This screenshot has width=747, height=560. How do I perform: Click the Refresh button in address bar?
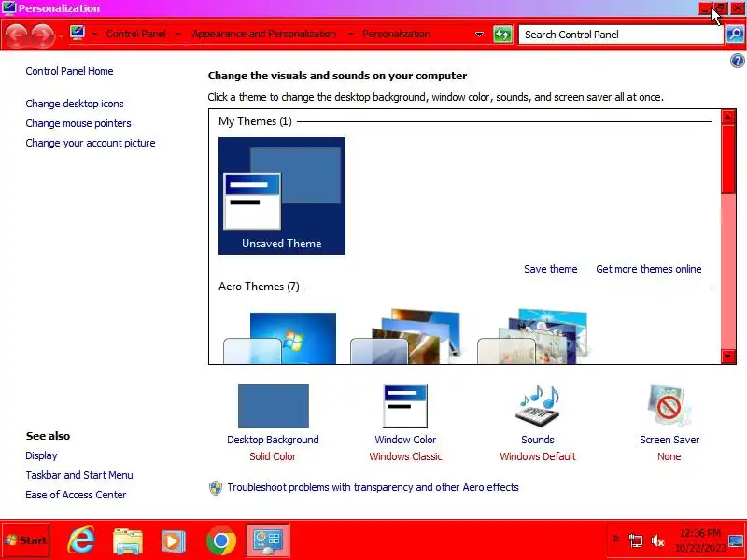coord(502,35)
